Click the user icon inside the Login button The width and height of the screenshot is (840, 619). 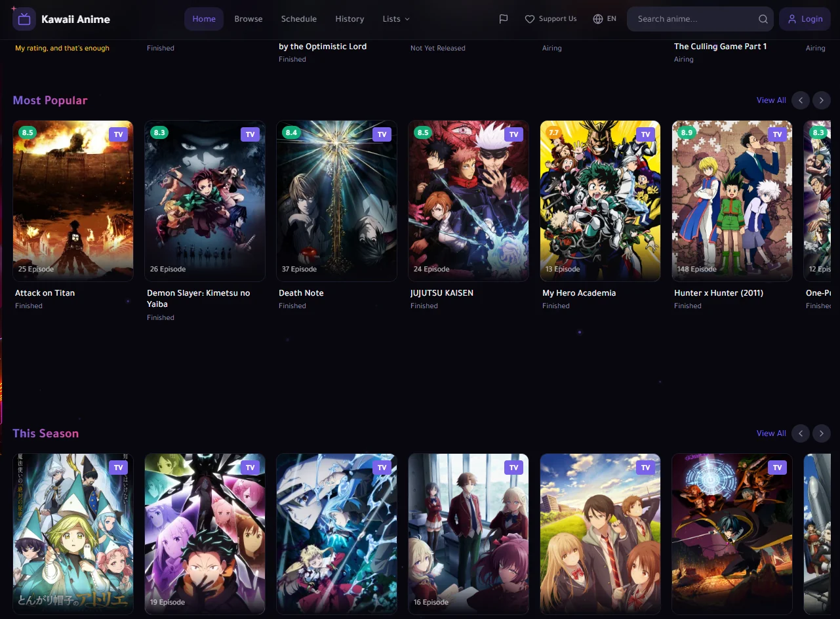793,19
